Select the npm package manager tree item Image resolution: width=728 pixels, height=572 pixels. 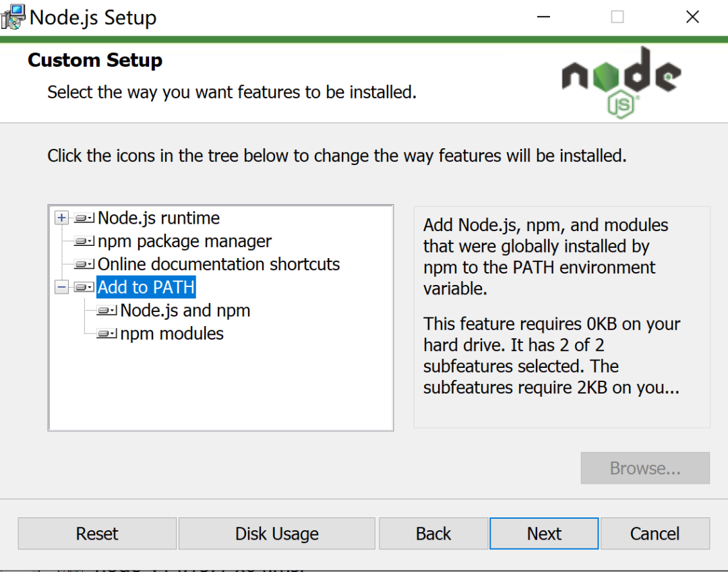184,241
